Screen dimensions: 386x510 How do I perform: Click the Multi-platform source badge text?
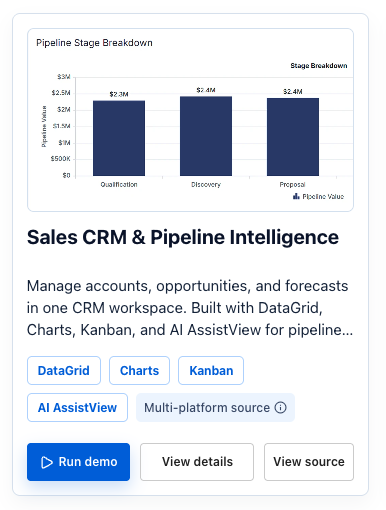[207, 407]
